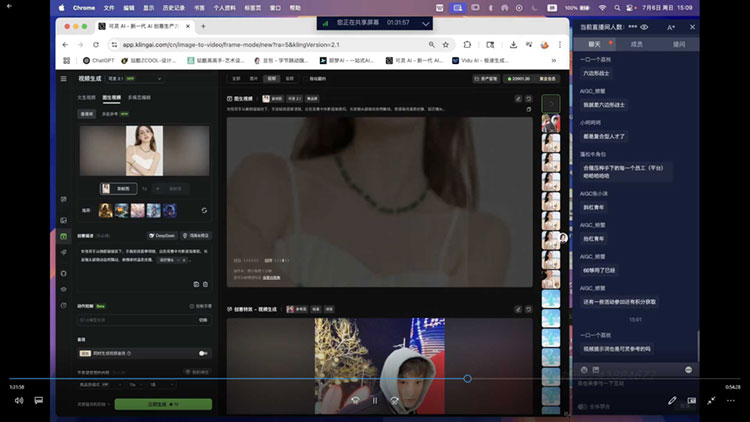Image resolution: width=750 pixels, height=422 pixels.
Task: Click the DeepSeek prompt helper button
Action: point(162,236)
